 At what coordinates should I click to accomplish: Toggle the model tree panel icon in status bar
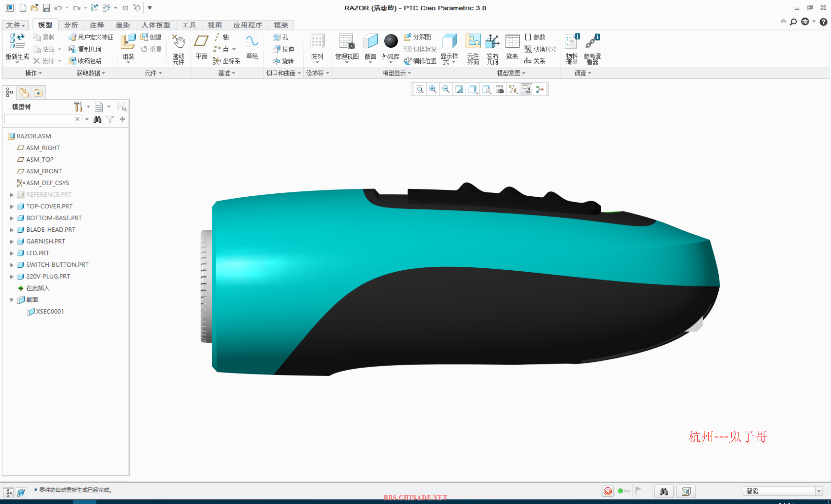[9, 492]
